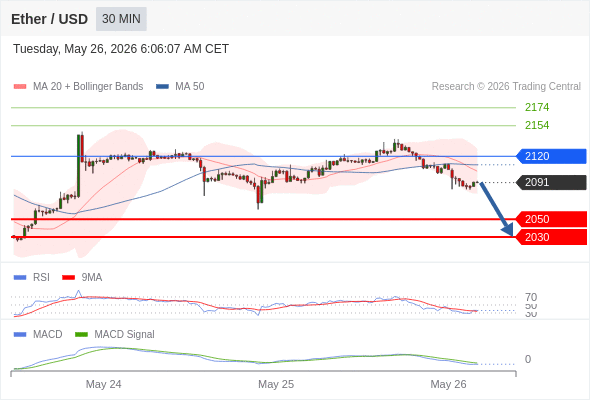The image size is (590, 400).
Task: Click the RSI 70 level label
Action: pyautogui.click(x=531, y=297)
